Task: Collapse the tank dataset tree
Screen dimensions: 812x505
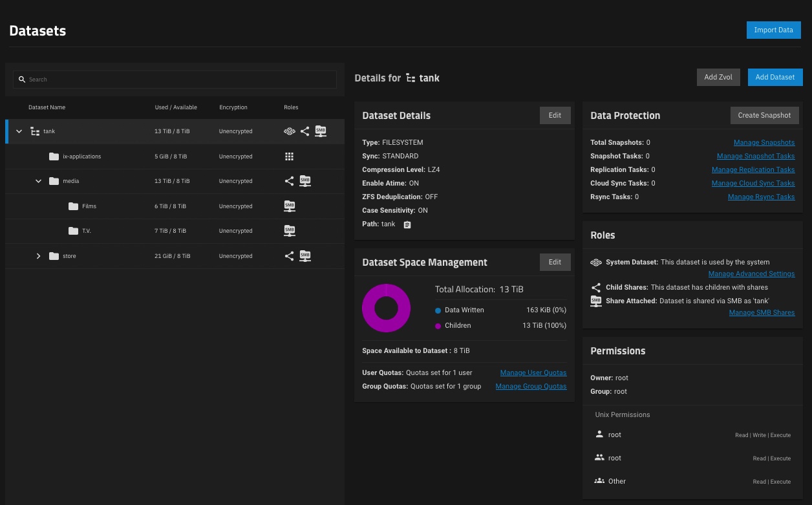Action: click(19, 131)
